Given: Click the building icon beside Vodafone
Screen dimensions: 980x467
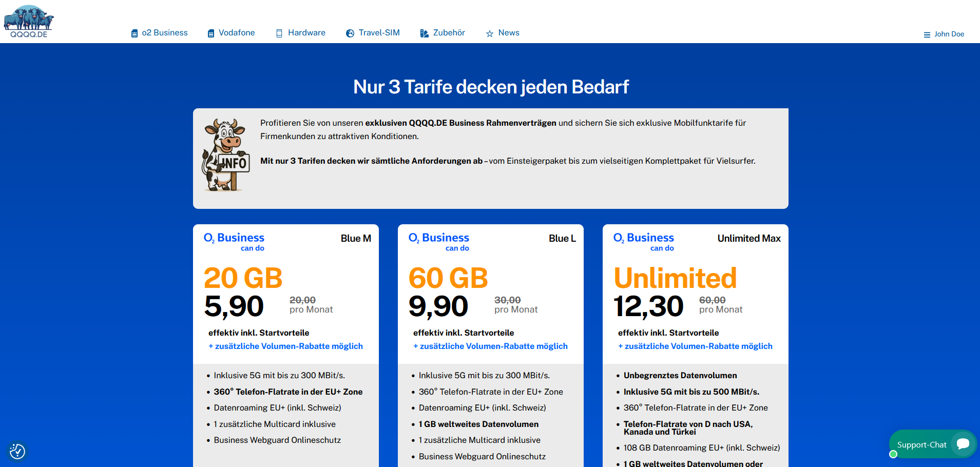Looking at the screenshot, I should (x=210, y=33).
